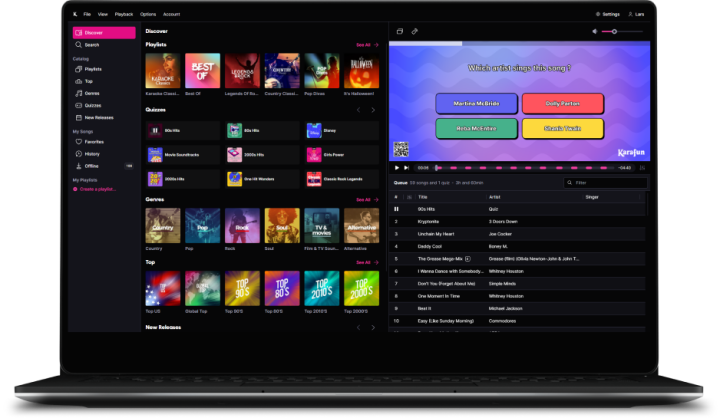Answer Shania Twain in the quiz
Viewport: 720px width, 418px height.
tap(562, 129)
